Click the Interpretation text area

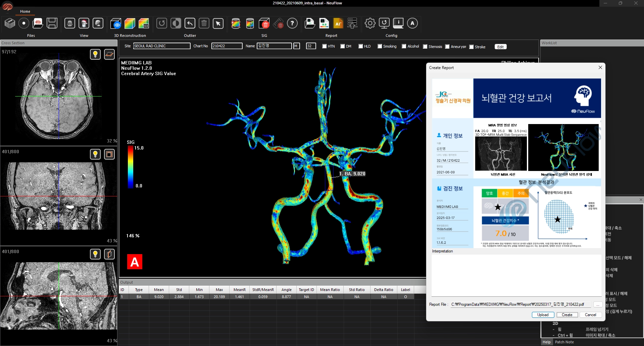click(x=516, y=275)
